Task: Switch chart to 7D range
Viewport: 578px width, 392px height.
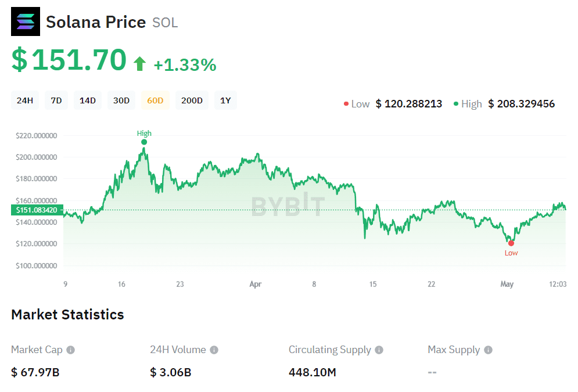Action: pyautogui.click(x=56, y=100)
